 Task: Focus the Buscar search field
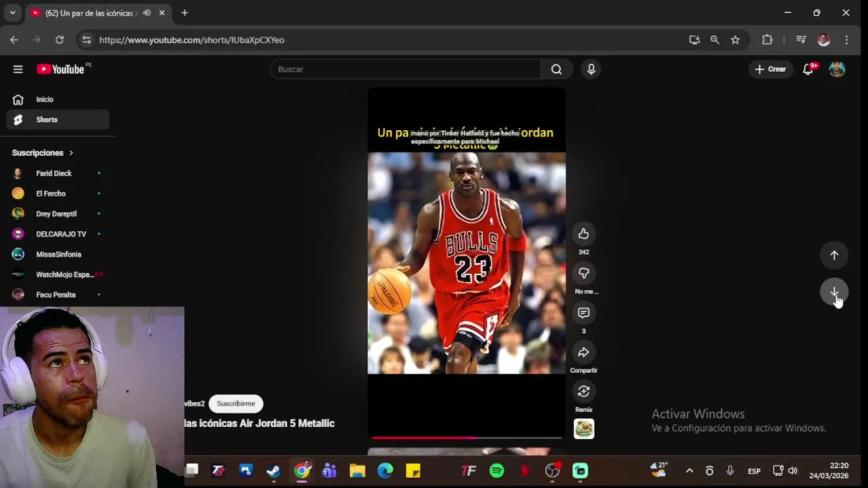click(x=406, y=69)
